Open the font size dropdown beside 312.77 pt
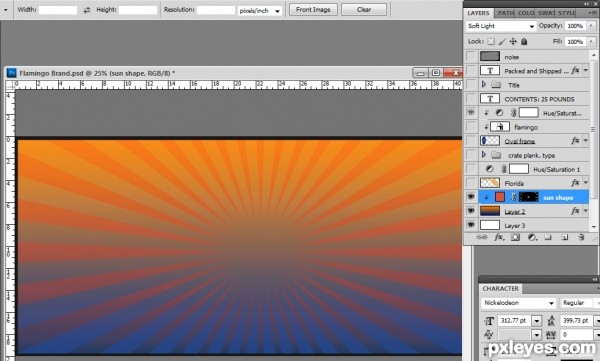 point(536,321)
